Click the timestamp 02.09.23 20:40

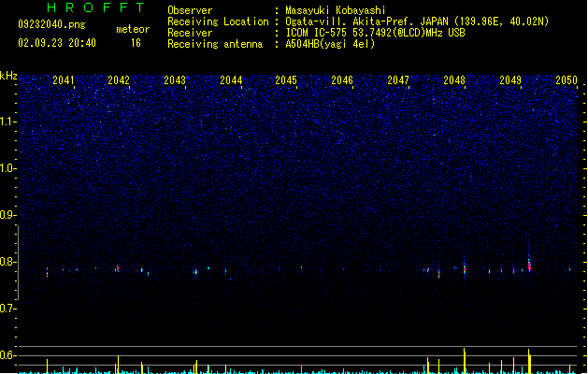pos(57,43)
